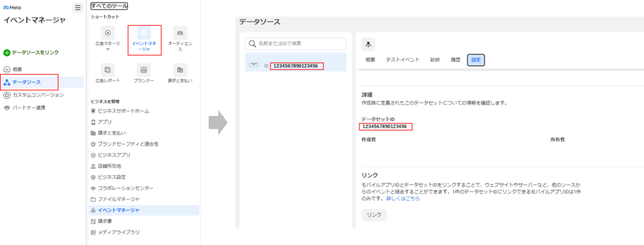Select data source ID 1234567890123456 in list
The height and width of the screenshot is (245, 644).
[296, 62]
